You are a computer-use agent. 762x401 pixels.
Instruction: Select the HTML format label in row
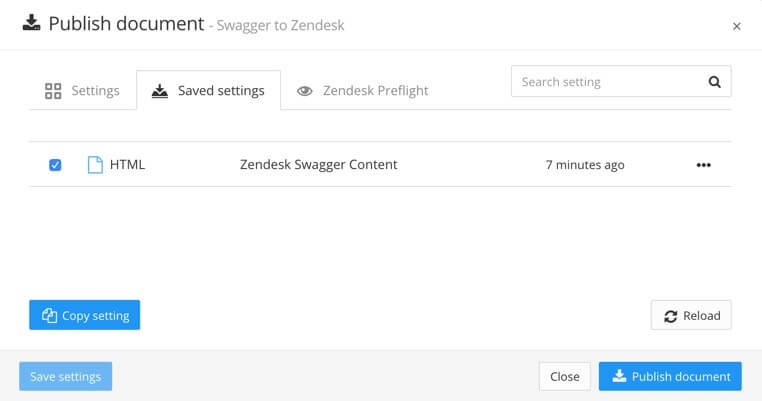pos(127,165)
